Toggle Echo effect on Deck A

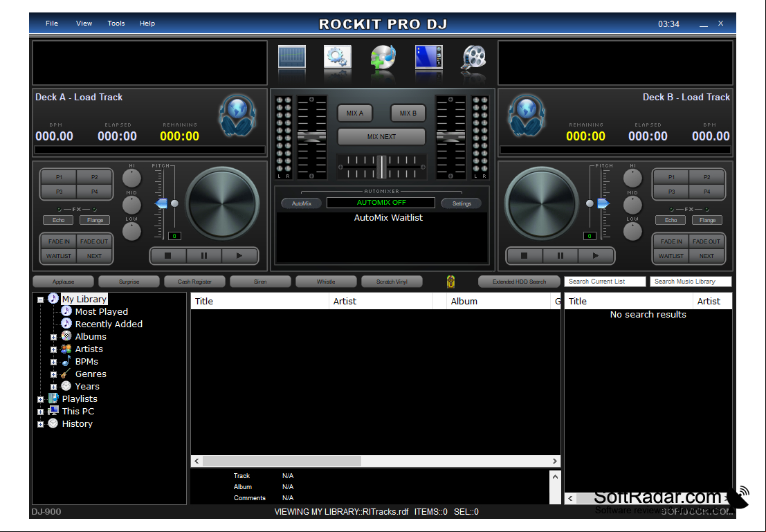pyautogui.click(x=58, y=220)
